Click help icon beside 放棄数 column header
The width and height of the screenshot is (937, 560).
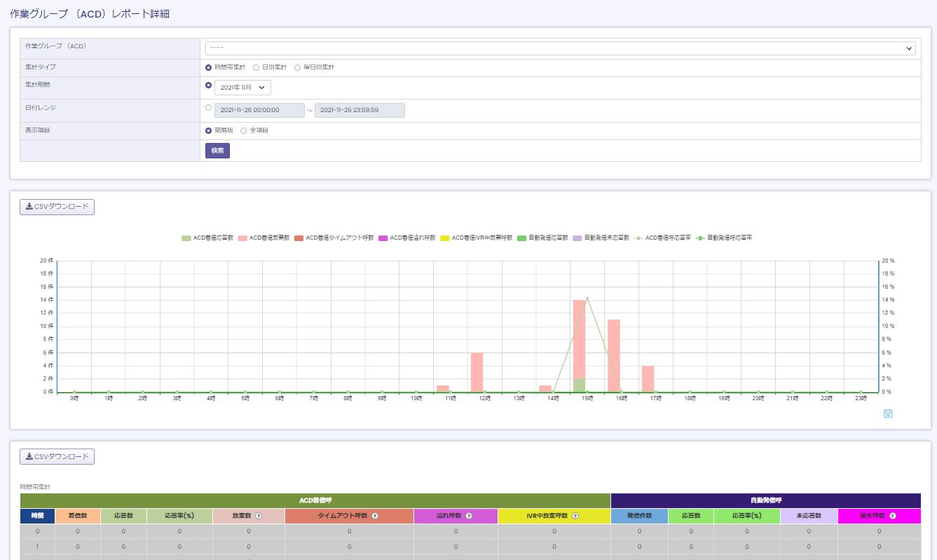click(x=259, y=516)
